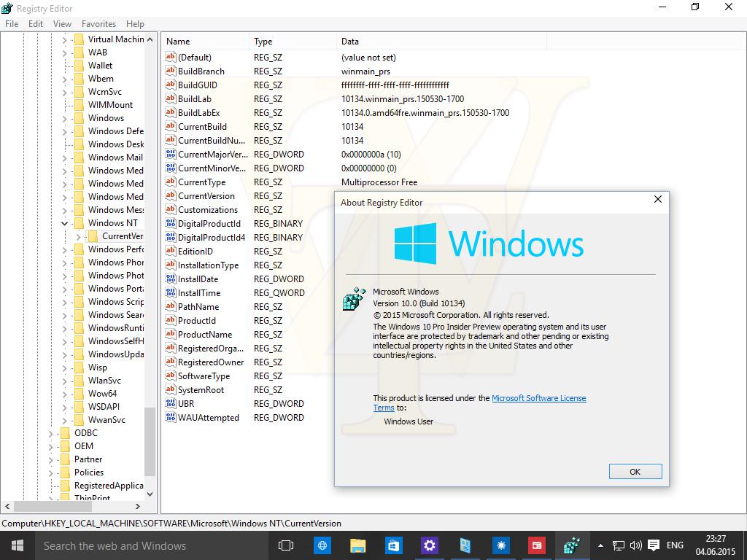
Task: Select the Windows Mail key
Action: [115, 157]
